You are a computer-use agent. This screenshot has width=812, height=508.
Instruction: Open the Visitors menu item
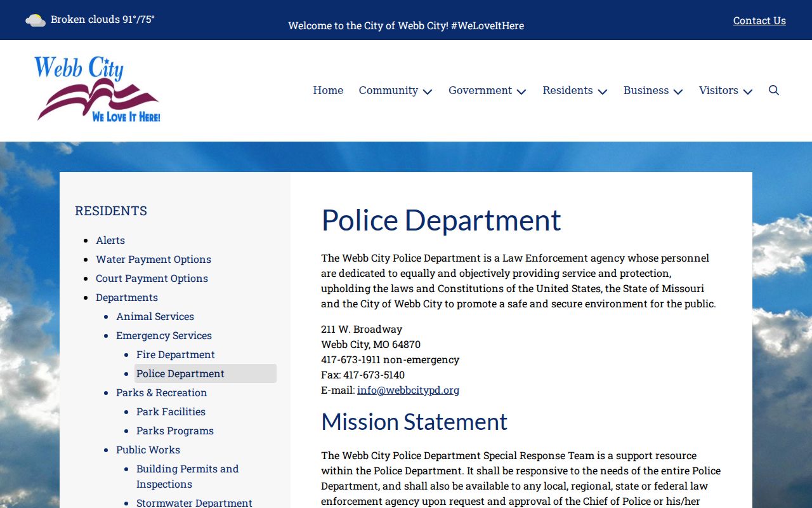pos(719,90)
